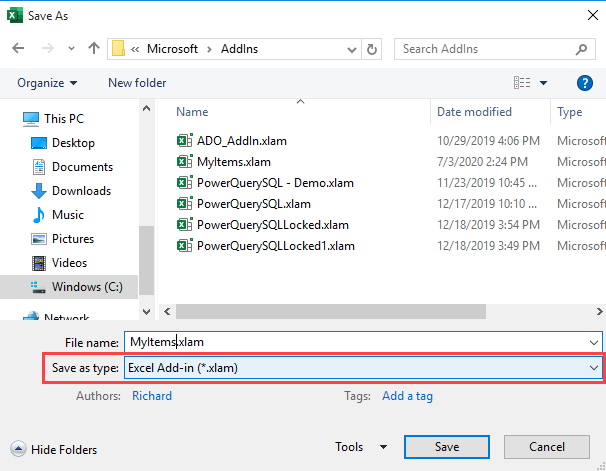Screen dimensions: 606x471
Task: Click the ADO_AddIn.xlam file icon
Action: (184, 141)
